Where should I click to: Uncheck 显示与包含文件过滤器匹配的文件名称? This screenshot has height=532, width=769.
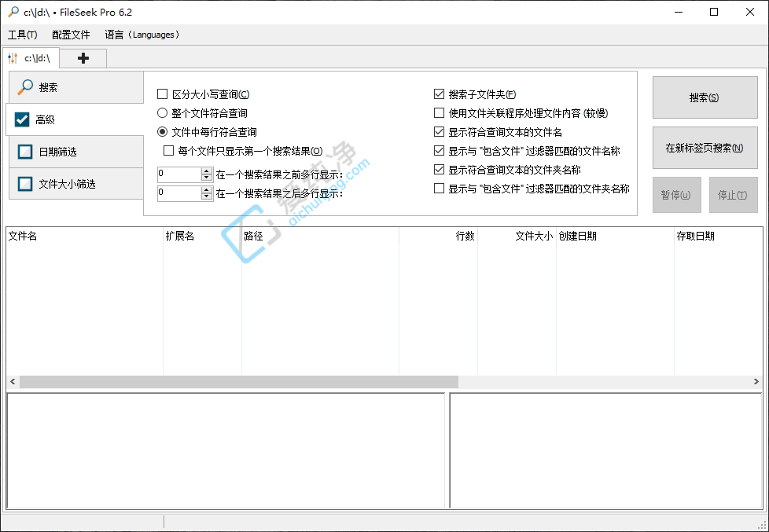point(440,151)
